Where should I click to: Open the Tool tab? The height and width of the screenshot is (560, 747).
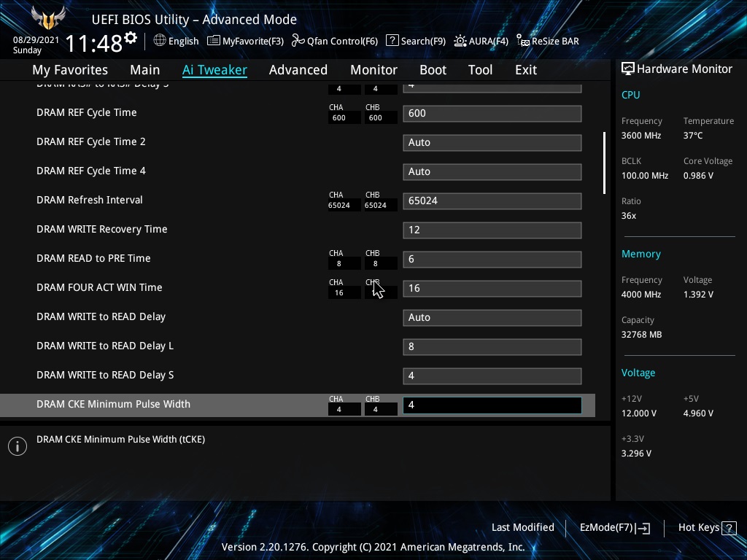[480, 70]
